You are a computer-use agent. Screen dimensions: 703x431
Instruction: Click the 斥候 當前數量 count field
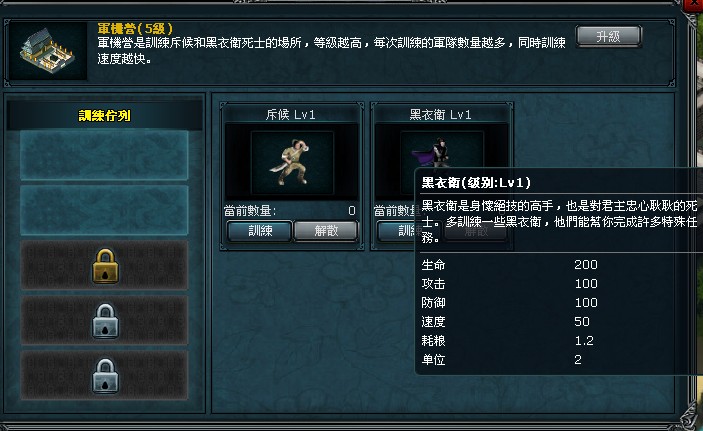coord(290,210)
